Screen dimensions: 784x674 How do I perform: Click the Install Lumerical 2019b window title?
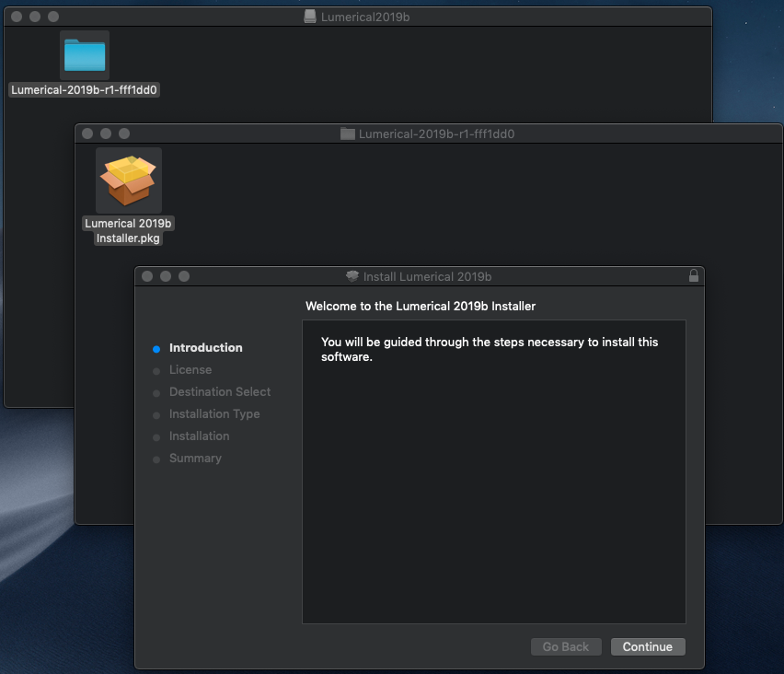(427, 277)
